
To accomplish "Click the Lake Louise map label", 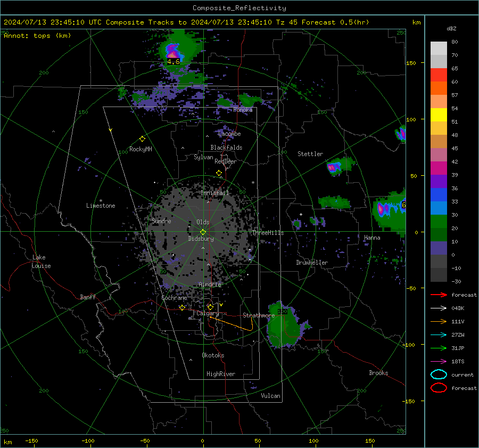I will pyautogui.click(x=41, y=262).
